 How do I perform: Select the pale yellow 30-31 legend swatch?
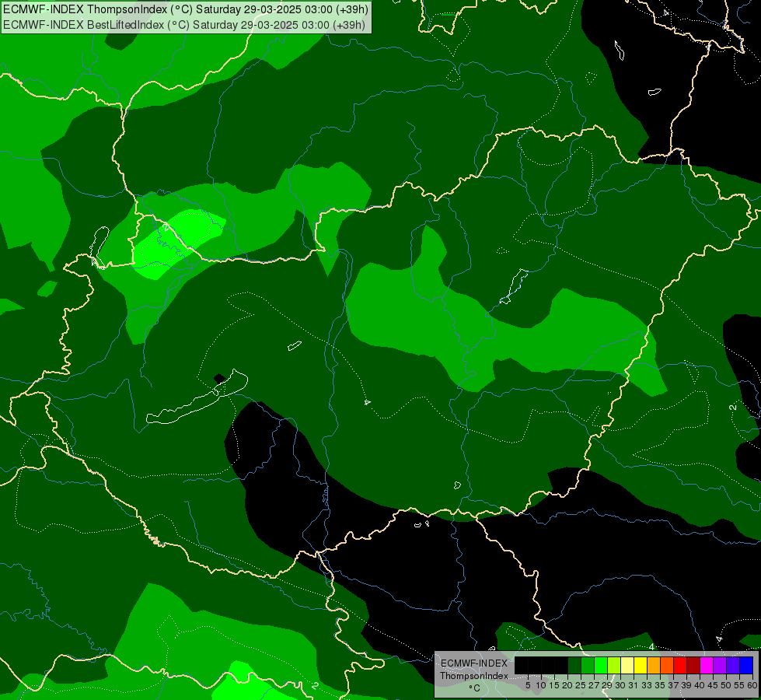(x=627, y=665)
